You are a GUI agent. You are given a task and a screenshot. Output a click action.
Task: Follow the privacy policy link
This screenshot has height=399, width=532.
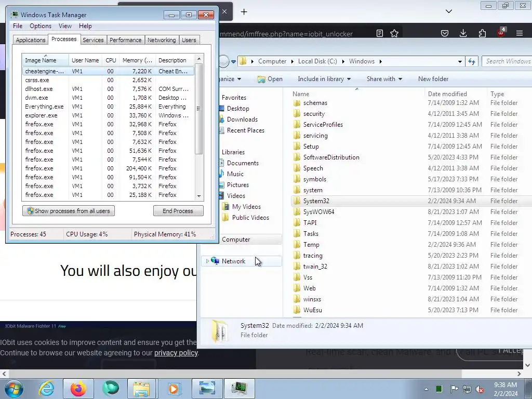[176, 353]
